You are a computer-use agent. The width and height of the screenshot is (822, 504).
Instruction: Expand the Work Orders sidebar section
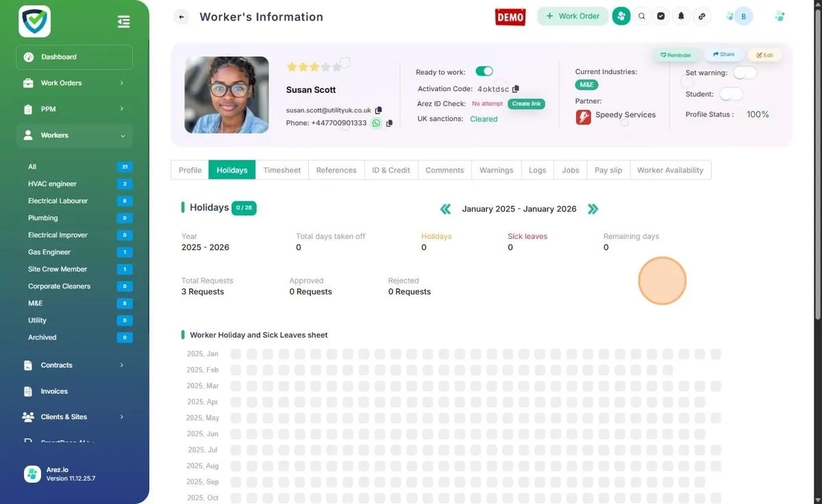click(73, 82)
